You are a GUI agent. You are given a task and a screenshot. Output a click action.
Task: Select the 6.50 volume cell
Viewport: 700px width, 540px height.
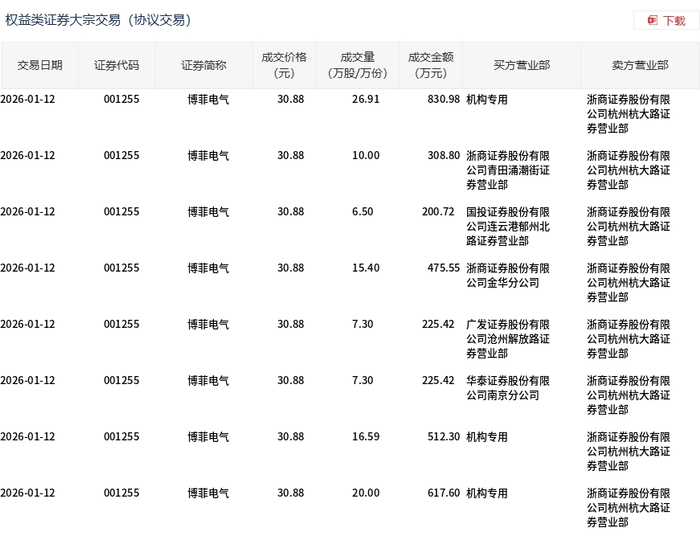tap(362, 212)
